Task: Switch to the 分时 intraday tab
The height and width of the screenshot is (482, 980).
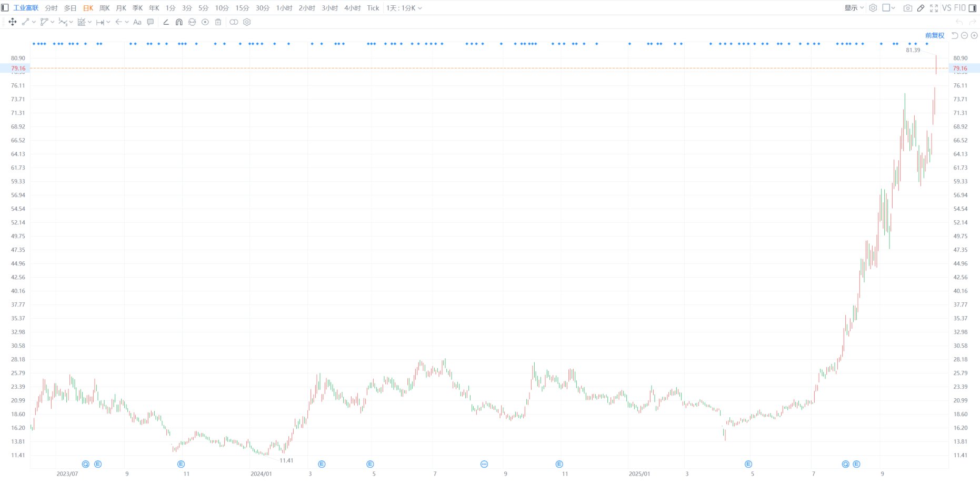Action: [x=51, y=8]
